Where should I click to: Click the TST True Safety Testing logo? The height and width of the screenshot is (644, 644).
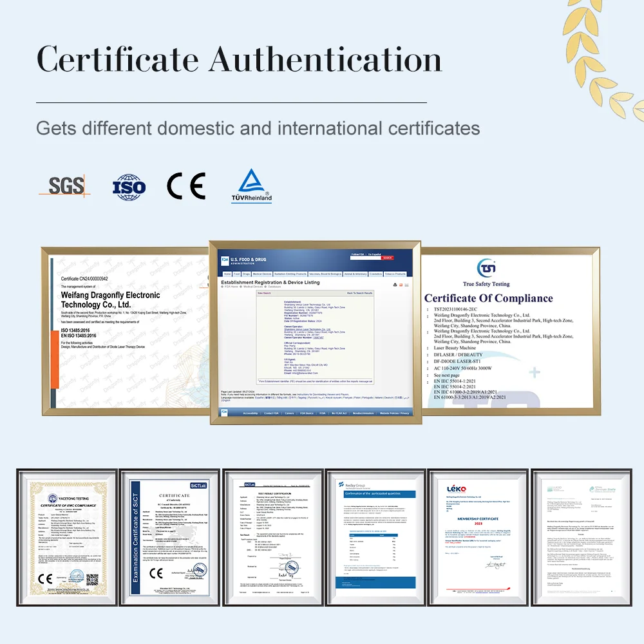pos(486,269)
